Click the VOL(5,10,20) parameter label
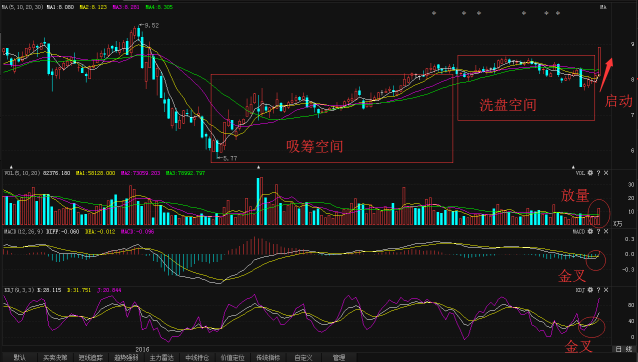This screenshot has width=638, height=362. pyautogui.click(x=23, y=173)
